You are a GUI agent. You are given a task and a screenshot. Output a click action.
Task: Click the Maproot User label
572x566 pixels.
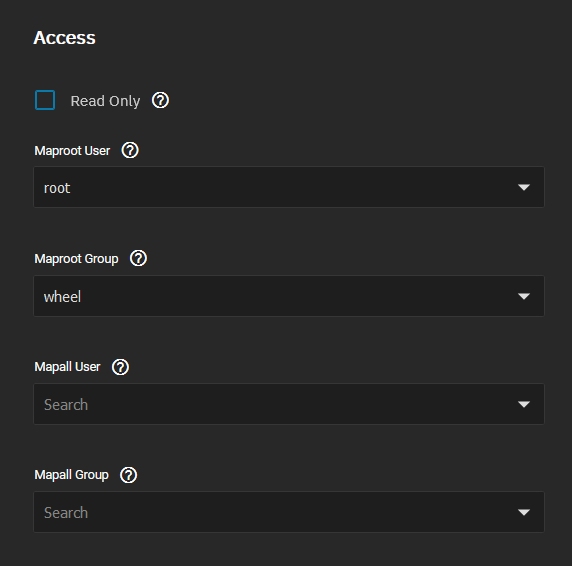[x=72, y=151]
